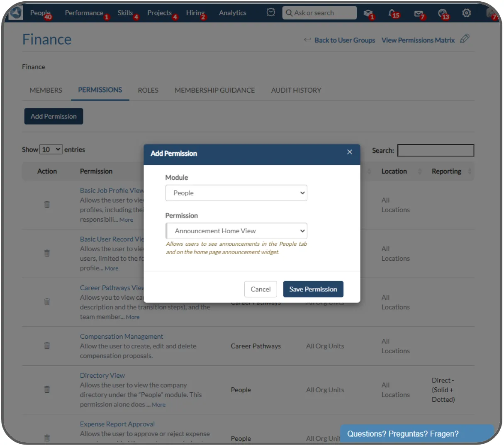Open the Projects menu

coord(159,13)
